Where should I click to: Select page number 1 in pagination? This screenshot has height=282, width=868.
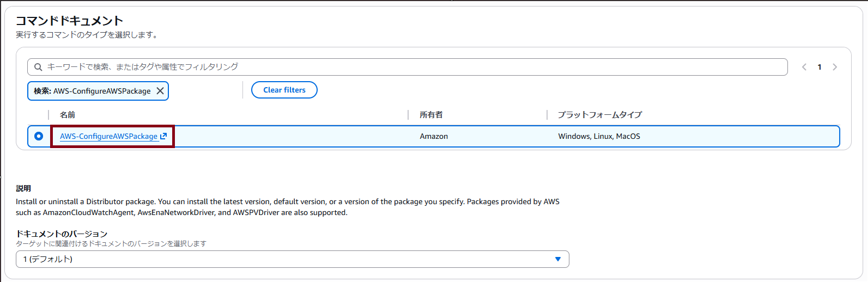819,67
